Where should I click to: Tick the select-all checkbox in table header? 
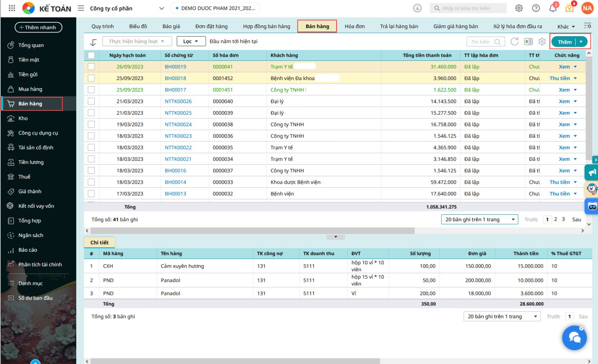click(91, 55)
